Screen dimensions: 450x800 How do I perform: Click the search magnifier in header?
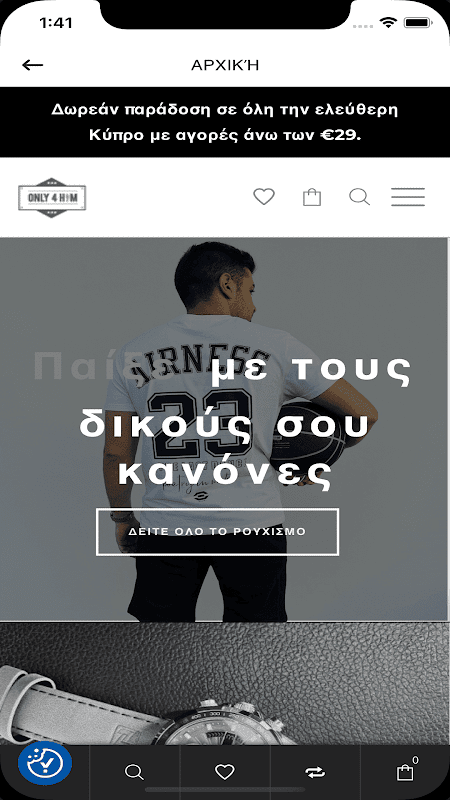359,197
